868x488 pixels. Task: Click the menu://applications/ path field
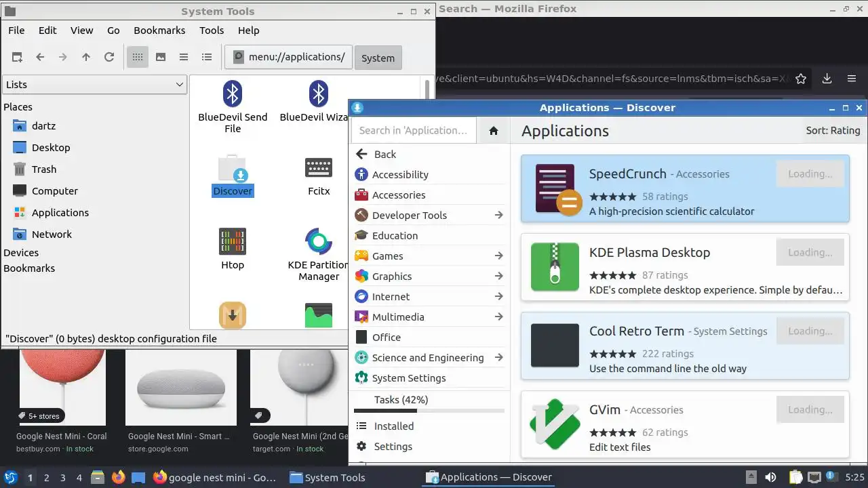tap(288, 57)
